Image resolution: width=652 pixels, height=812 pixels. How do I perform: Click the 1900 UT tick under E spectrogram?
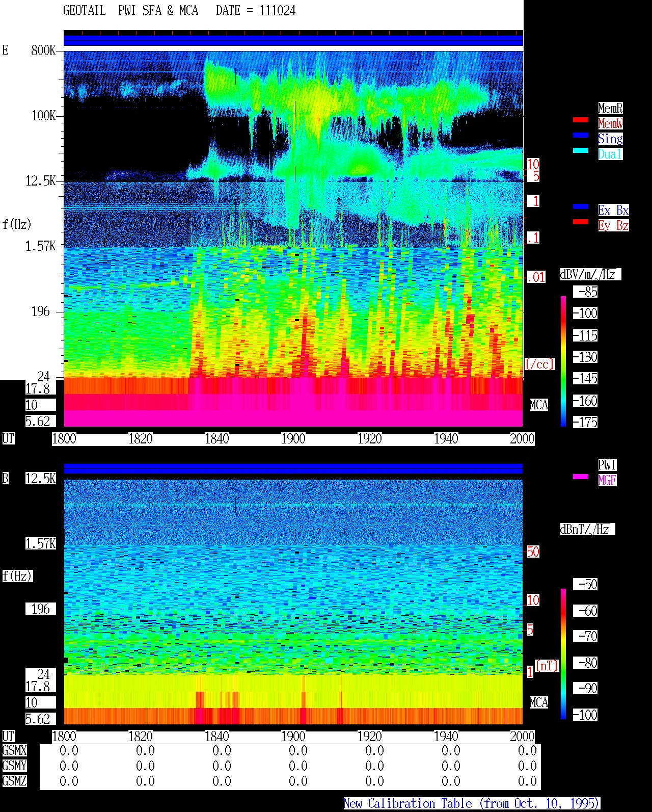(293, 439)
